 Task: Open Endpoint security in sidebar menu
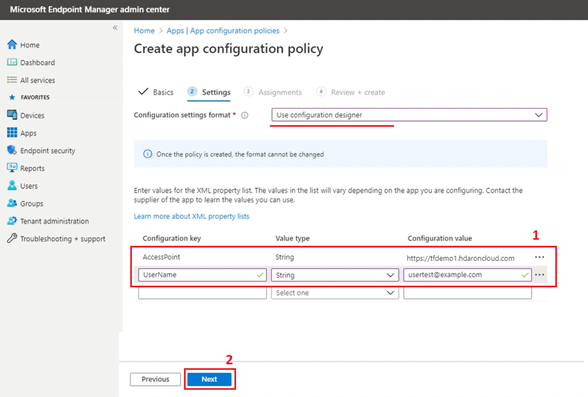(x=48, y=151)
